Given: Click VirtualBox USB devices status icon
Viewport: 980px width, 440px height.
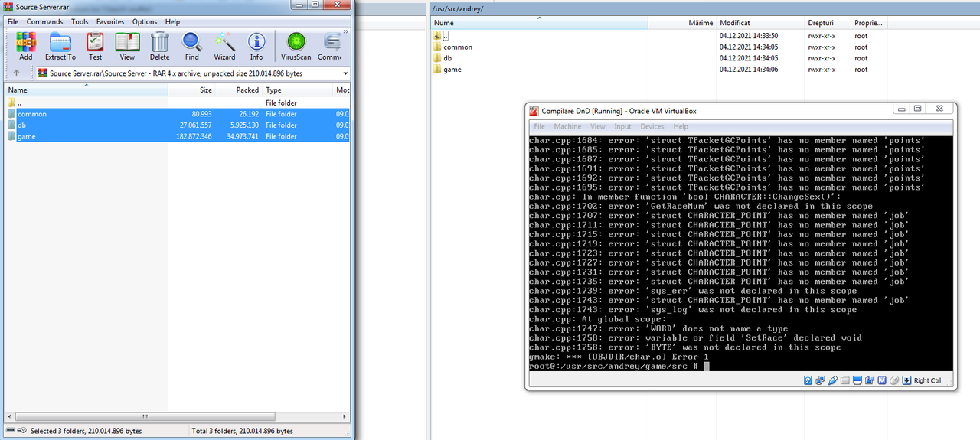Looking at the screenshot, I should [x=832, y=380].
